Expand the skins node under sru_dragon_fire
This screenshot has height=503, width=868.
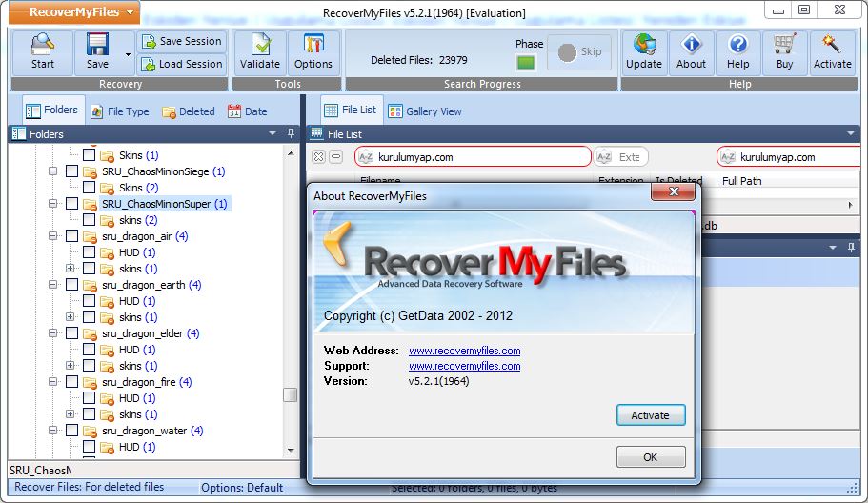click(70, 413)
